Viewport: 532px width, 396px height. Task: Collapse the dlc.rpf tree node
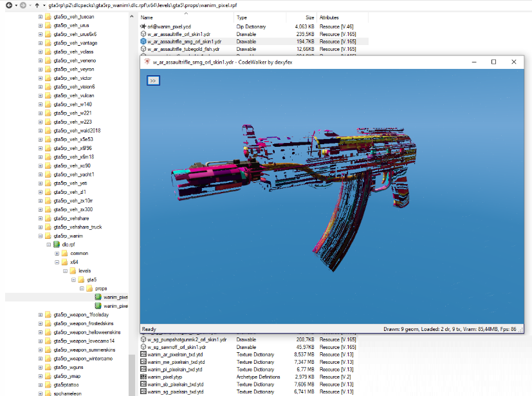48,245
